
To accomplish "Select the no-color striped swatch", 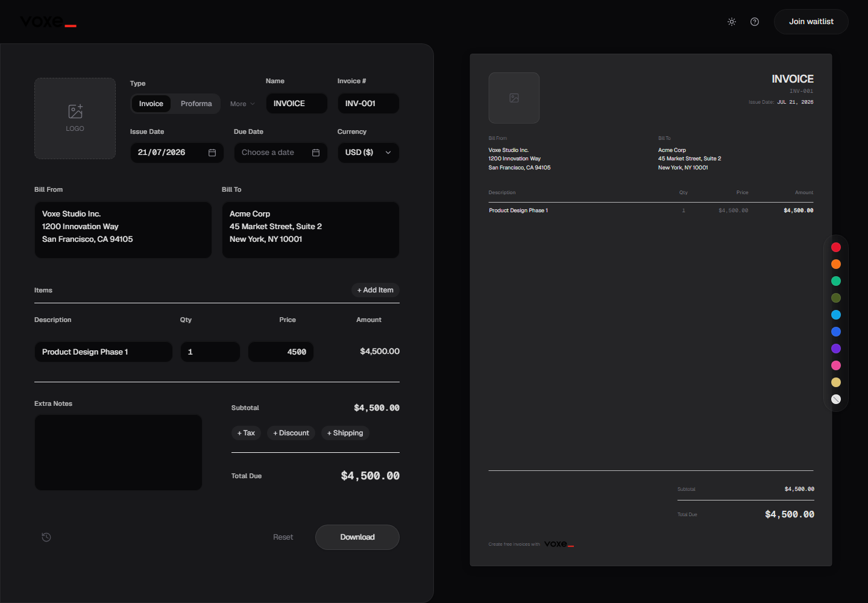I will coord(836,399).
